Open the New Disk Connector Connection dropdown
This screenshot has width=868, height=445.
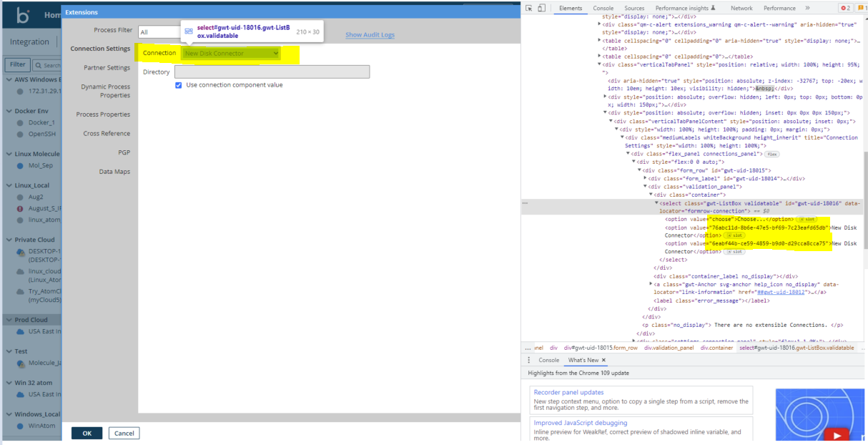(x=229, y=53)
